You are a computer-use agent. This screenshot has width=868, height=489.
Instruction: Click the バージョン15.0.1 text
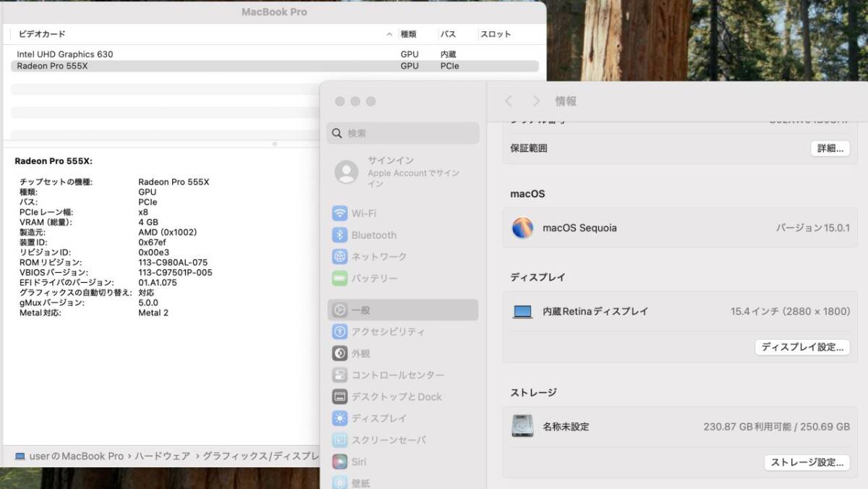click(813, 228)
